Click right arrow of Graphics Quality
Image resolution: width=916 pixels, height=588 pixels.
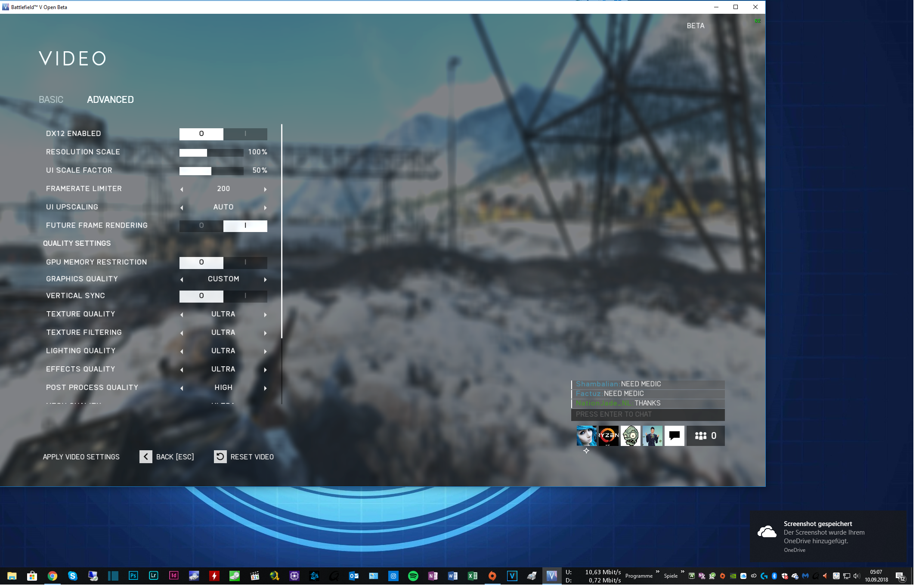coord(265,279)
